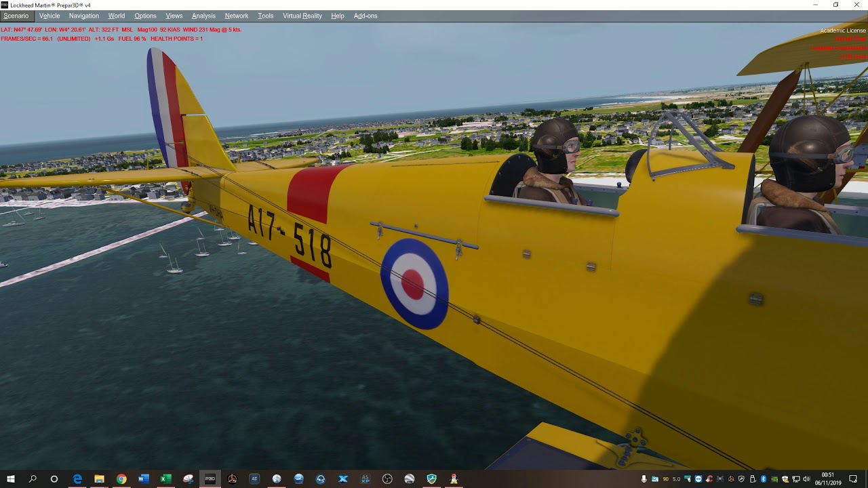Open OBS Studio from the taskbar
This screenshot has width=868, height=488.
point(387,479)
